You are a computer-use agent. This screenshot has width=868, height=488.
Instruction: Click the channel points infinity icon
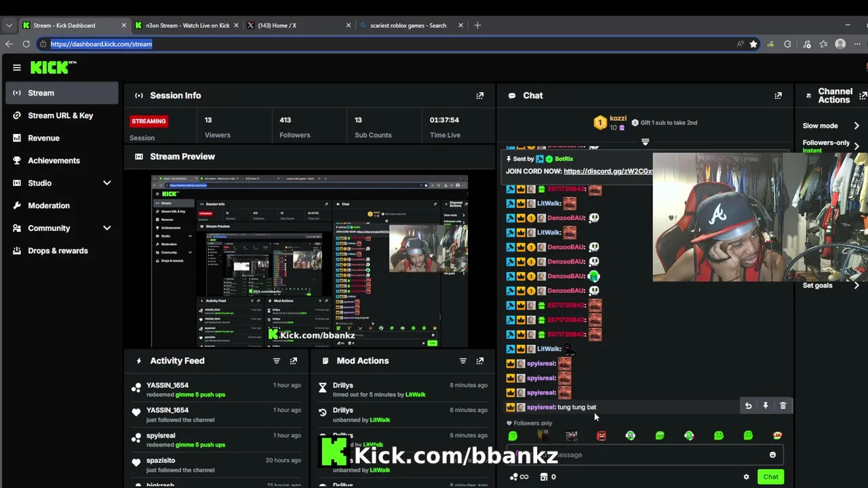[519, 477]
